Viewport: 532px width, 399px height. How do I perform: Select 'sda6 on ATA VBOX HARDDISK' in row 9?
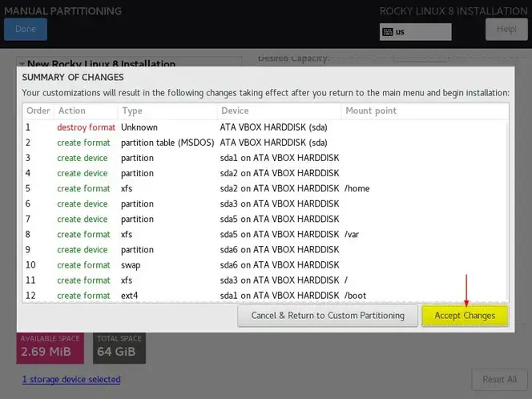click(280, 249)
